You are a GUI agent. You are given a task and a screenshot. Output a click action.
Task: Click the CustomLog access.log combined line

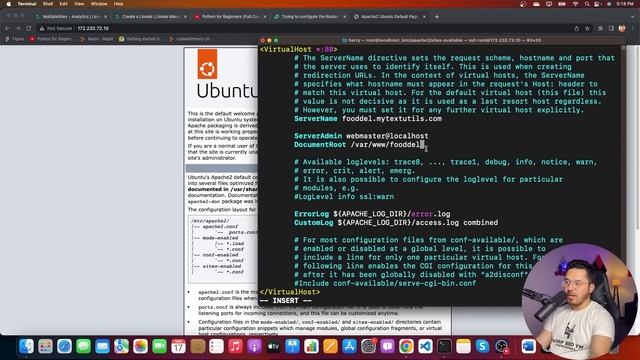point(396,222)
